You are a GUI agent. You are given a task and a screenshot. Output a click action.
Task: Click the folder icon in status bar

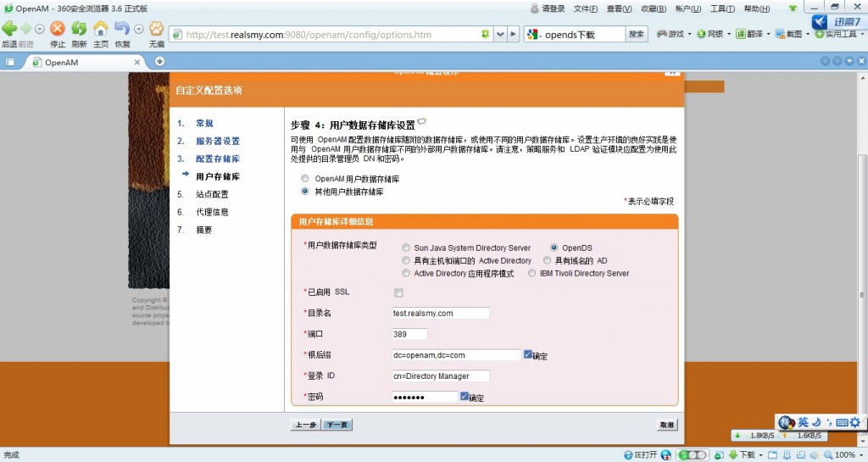773,455
